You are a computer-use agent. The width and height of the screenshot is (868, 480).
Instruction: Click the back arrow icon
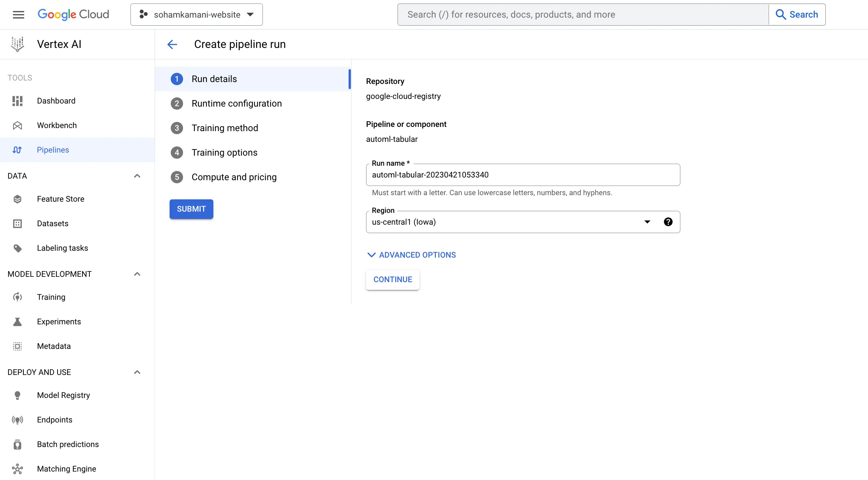(172, 44)
